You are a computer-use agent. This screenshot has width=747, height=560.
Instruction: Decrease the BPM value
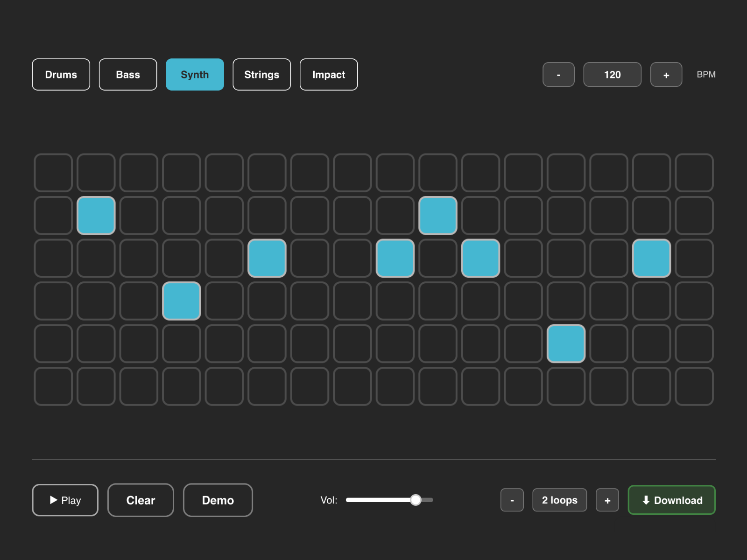(x=558, y=74)
